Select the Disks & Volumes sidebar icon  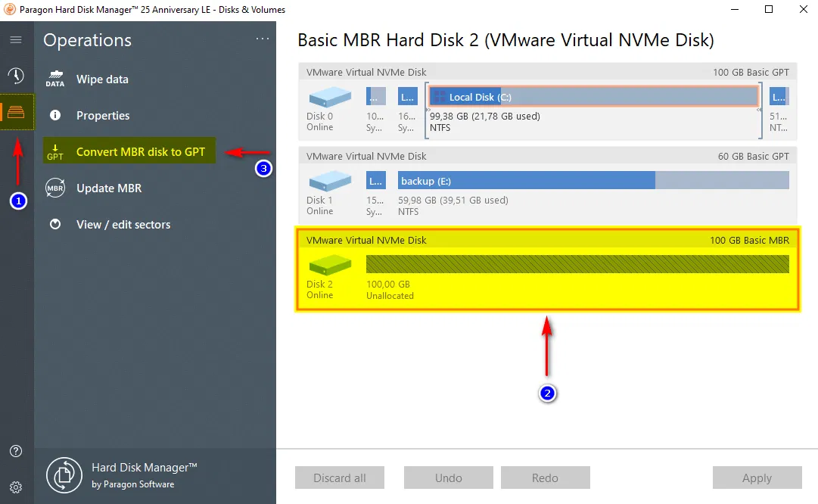click(16, 112)
